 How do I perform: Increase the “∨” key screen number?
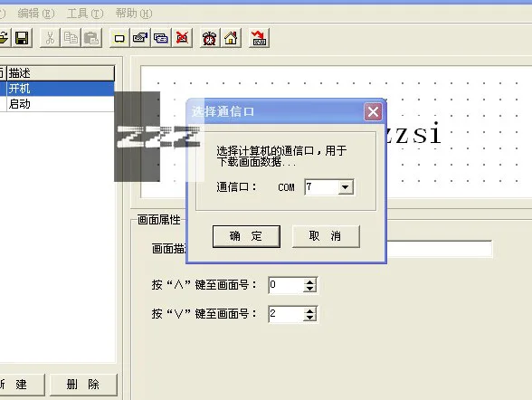tap(309, 310)
